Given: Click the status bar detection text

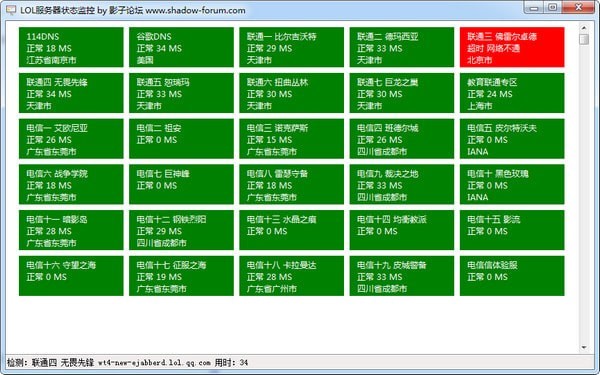Looking at the screenshot, I should [x=127, y=362].
